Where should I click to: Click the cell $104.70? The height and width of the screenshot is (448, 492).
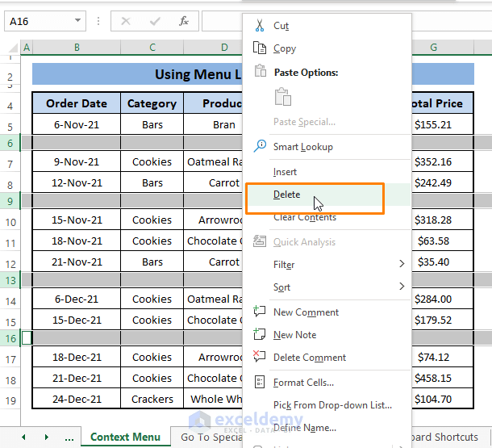point(442,399)
